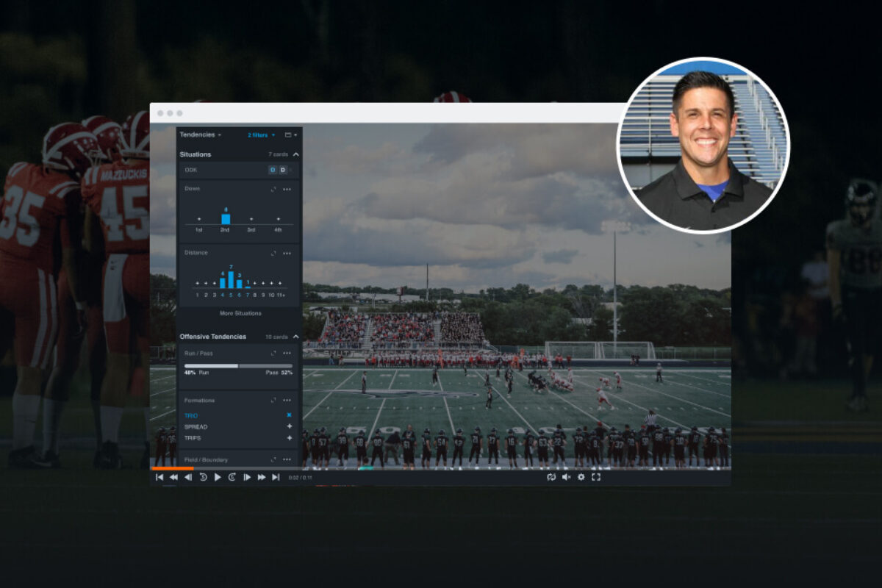The image size is (882, 588).
Task: Open the 2 filters menu
Action: (x=257, y=134)
